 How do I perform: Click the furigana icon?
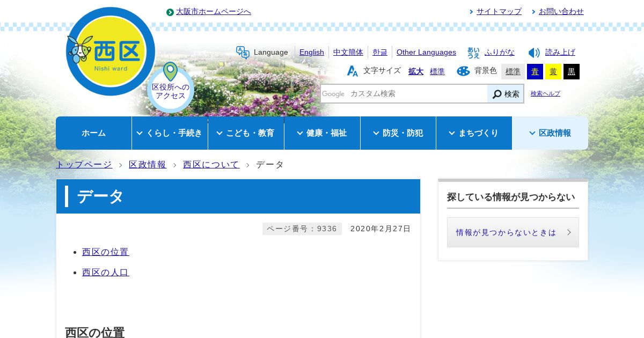[x=473, y=52]
